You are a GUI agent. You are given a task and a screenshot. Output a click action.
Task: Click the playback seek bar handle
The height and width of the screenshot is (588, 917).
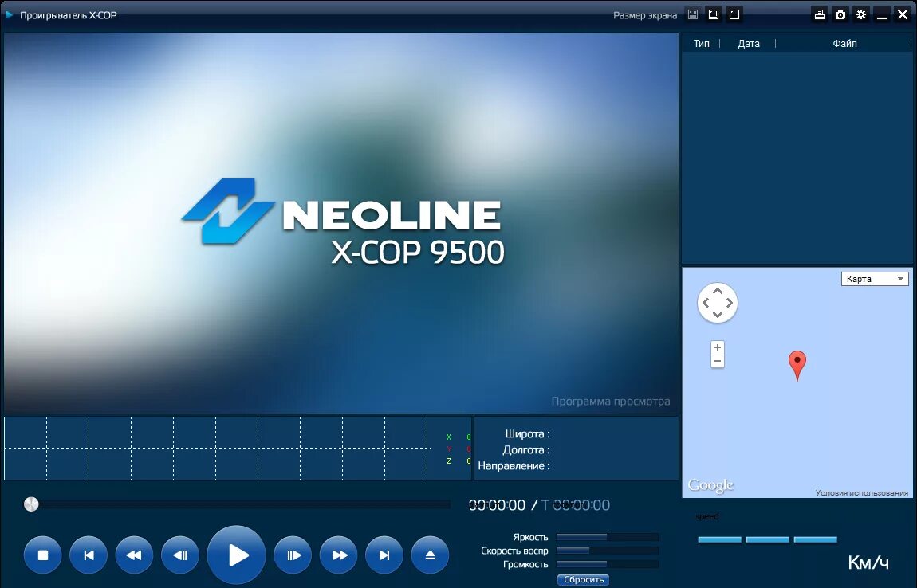coord(31,504)
